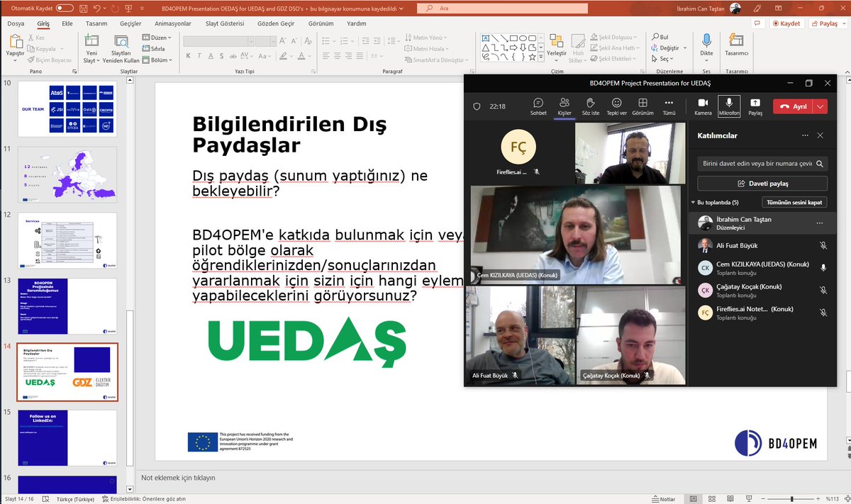Toggle Fireflies.ai Notetaker mute icon
The image size is (851, 504).
[x=823, y=313]
